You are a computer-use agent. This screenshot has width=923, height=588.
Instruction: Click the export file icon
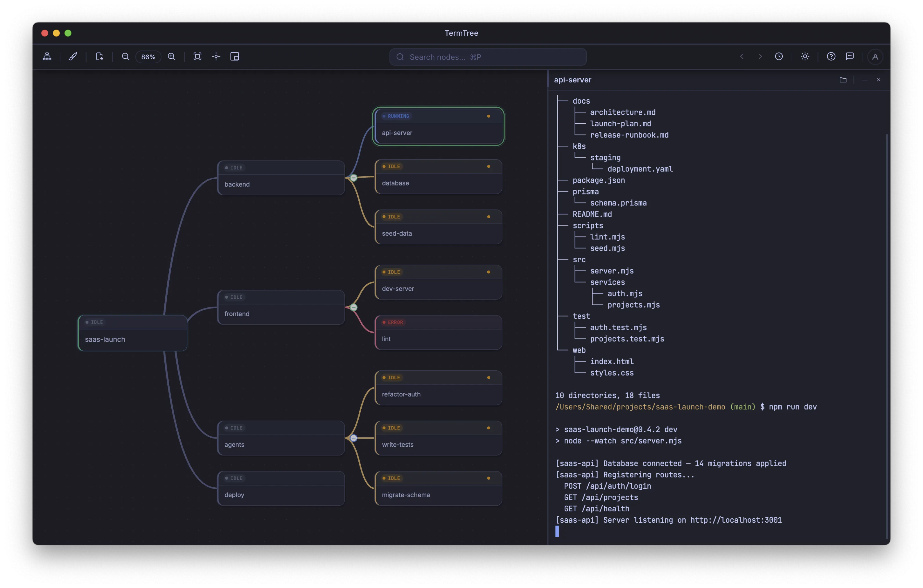point(99,57)
